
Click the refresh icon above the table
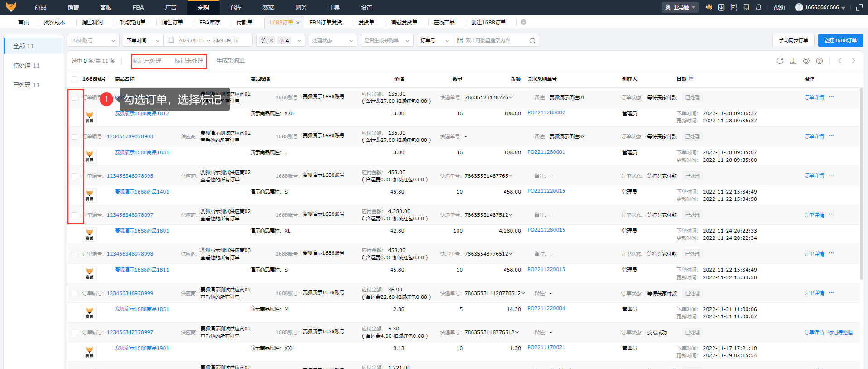tap(780, 61)
